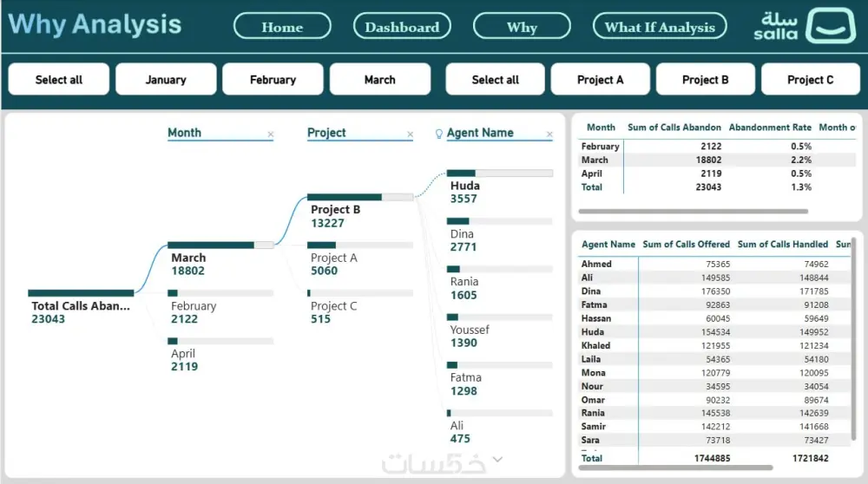868x484 pixels.
Task: Click the 23043 total abandon cell
Action: tap(708, 187)
